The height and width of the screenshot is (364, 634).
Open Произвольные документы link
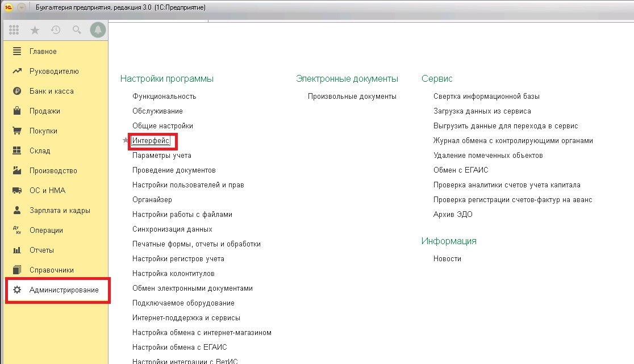(352, 97)
